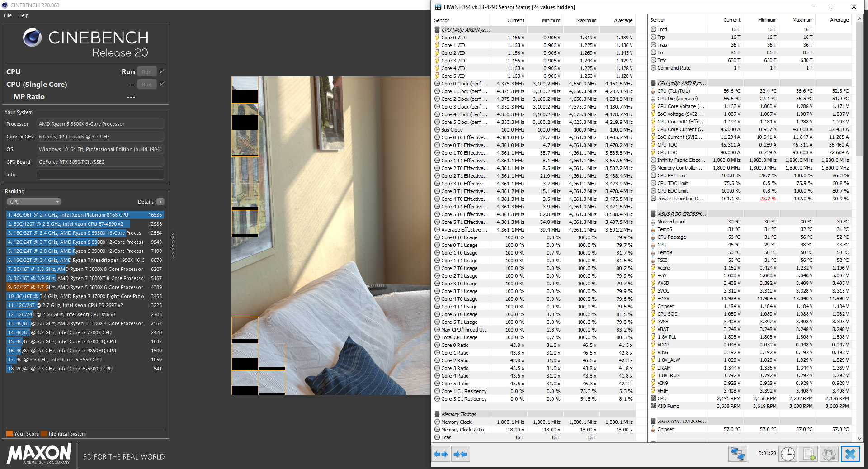Click the chip icon of left-pane CPU [#0] header

click(x=437, y=30)
